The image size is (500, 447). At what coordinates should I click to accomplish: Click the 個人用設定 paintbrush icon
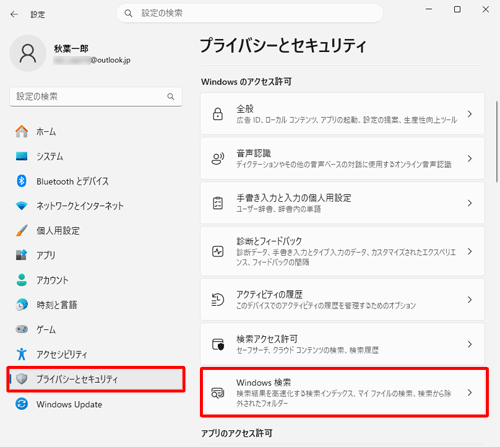[22, 230]
